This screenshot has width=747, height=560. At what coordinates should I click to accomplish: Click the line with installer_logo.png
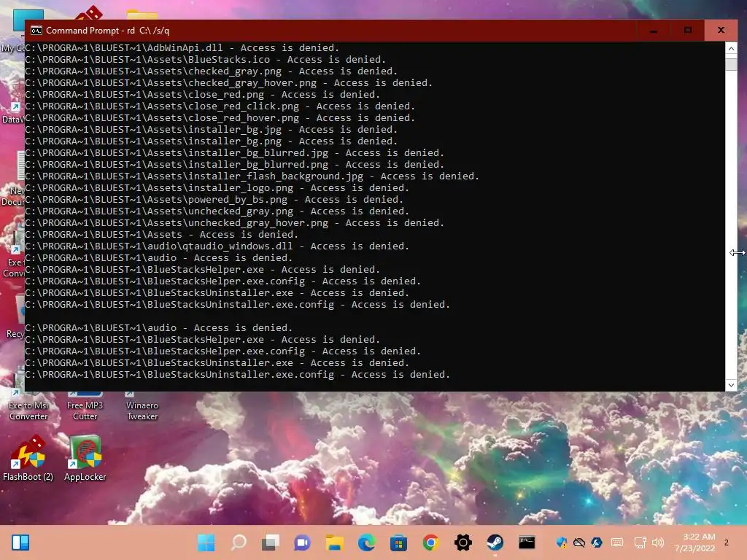click(217, 187)
